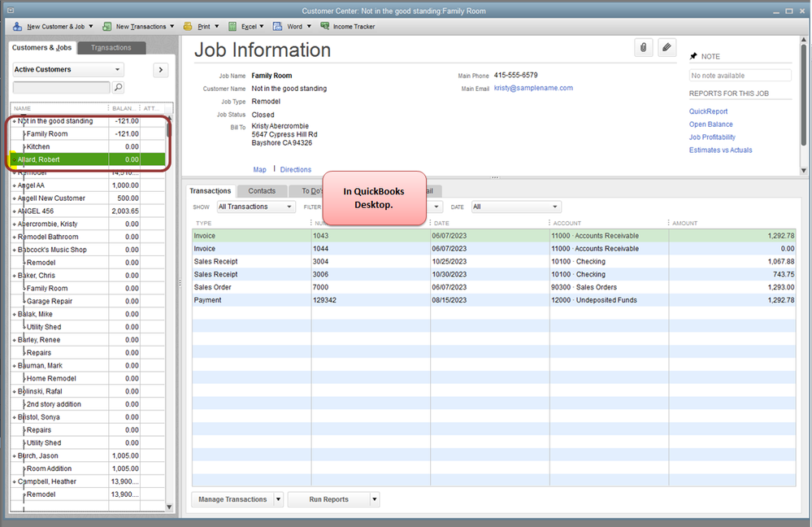
Task: Select the Burch, Jason customer
Action: 88,455
